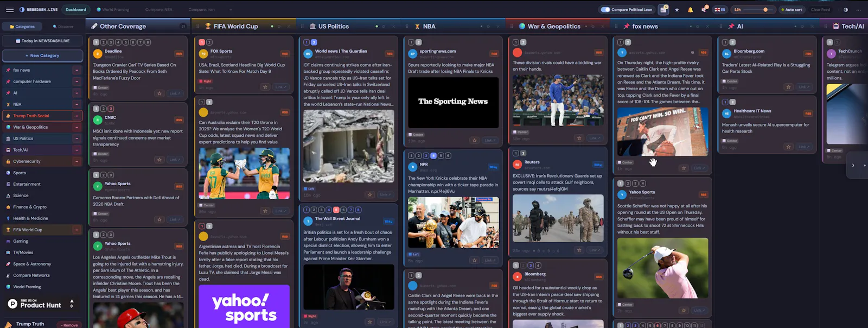The width and height of the screenshot is (868, 328).
Task: Click the NEWSDASH.LIVE logo
Action: click(39, 9)
